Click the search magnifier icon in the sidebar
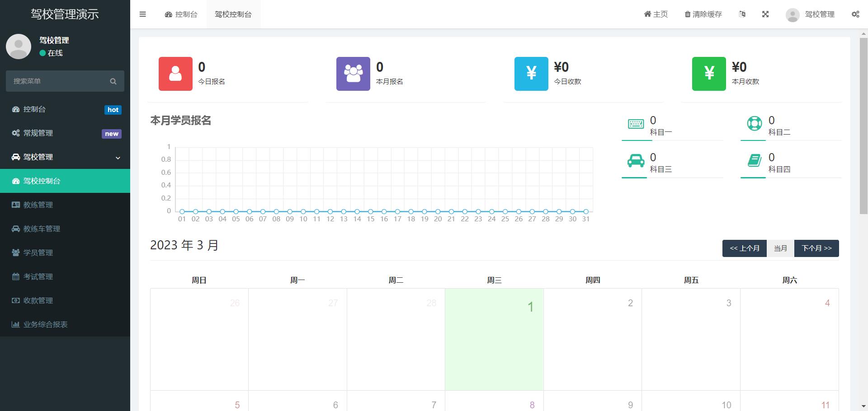Image resolution: width=868 pixels, height=411 pixels. pos(113,81)
